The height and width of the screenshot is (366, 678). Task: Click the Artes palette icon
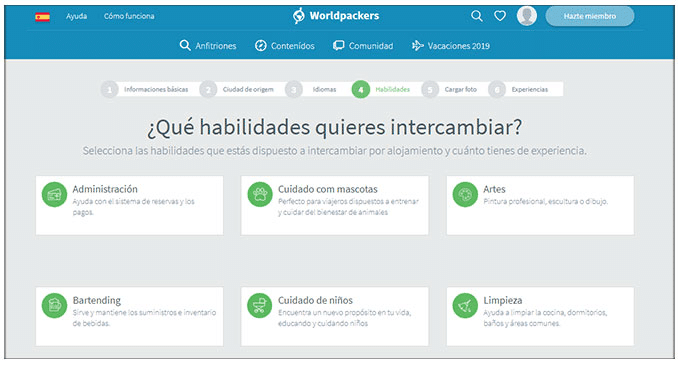(x=465, y=195)
